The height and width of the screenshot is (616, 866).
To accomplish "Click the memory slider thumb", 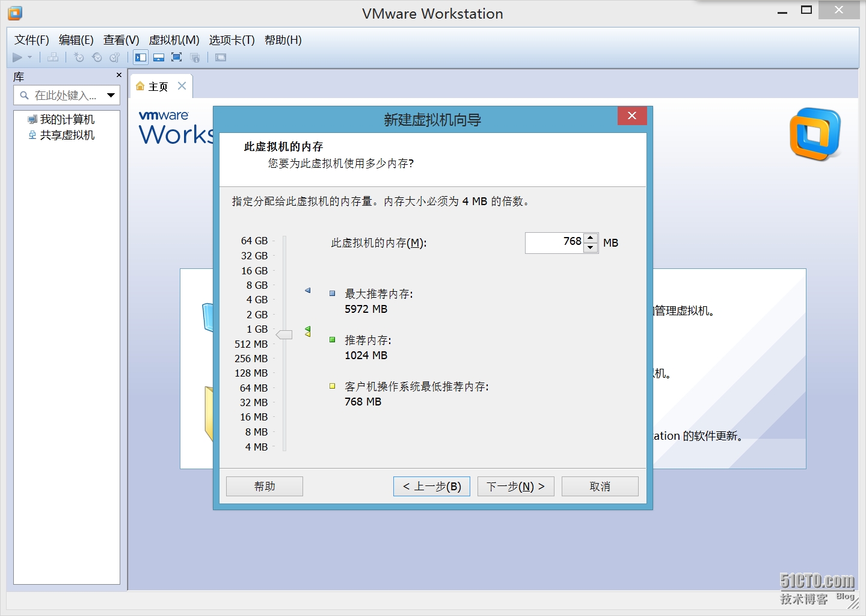I will coord(284,334).
